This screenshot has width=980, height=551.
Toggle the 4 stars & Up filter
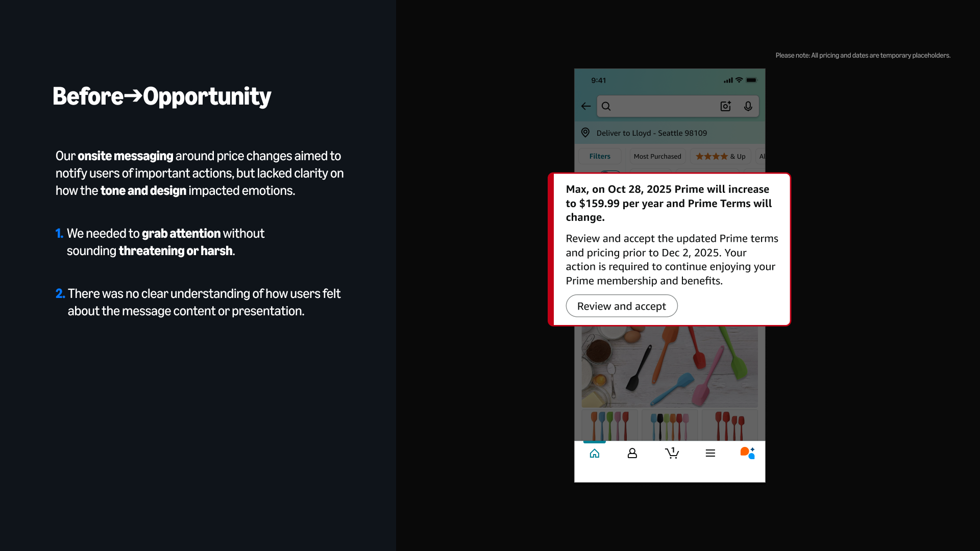click(x=720, y=156)
